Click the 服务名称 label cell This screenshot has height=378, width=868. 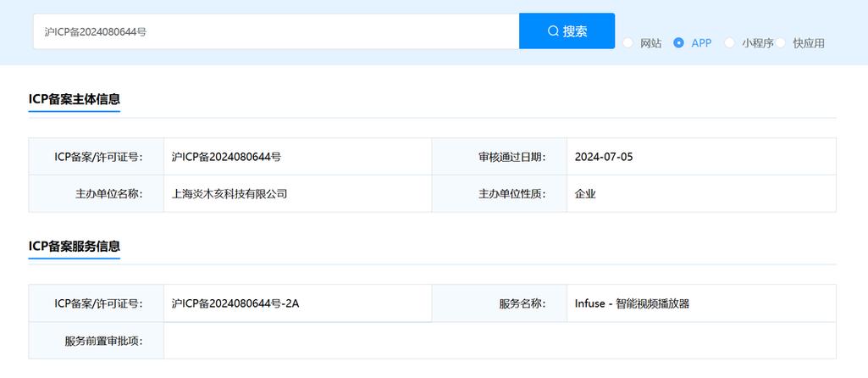pos(522,303)
